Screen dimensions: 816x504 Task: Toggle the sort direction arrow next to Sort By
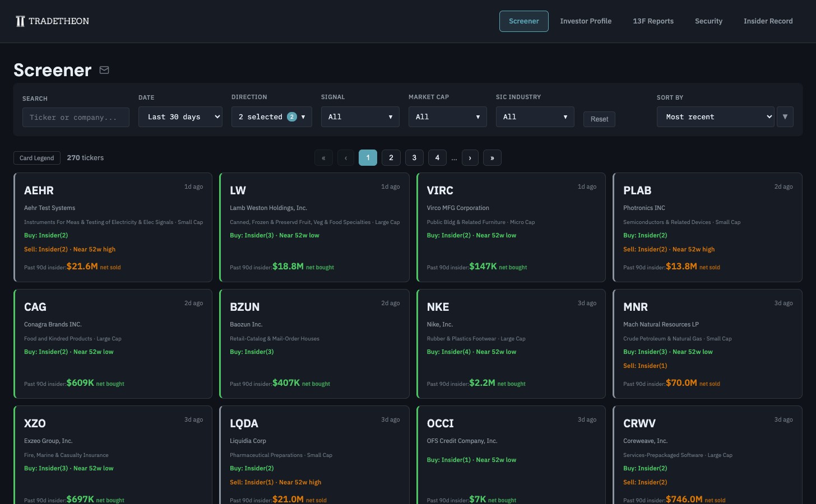pyautogui.click(x=785, y=116)
